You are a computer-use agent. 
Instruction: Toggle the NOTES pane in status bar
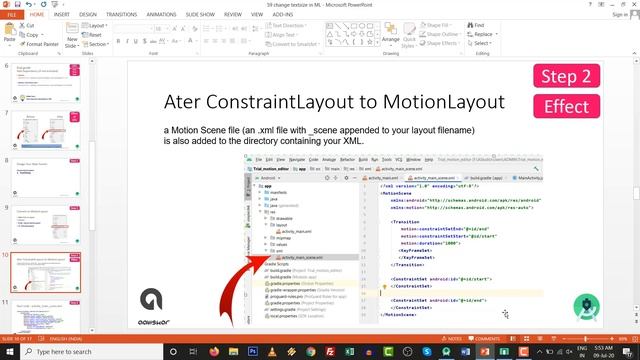pyautogui.click(x=452, y=339)
